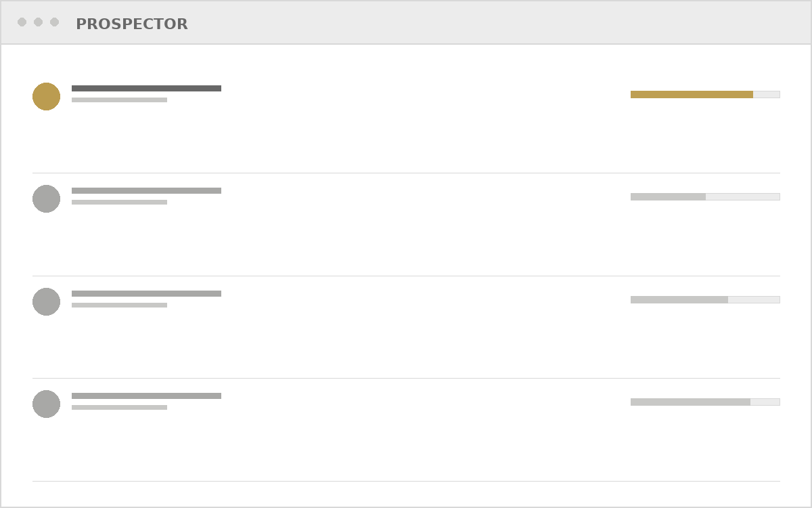
Task: Select the fourth row's gray avatar
Action: coord(46,404)
